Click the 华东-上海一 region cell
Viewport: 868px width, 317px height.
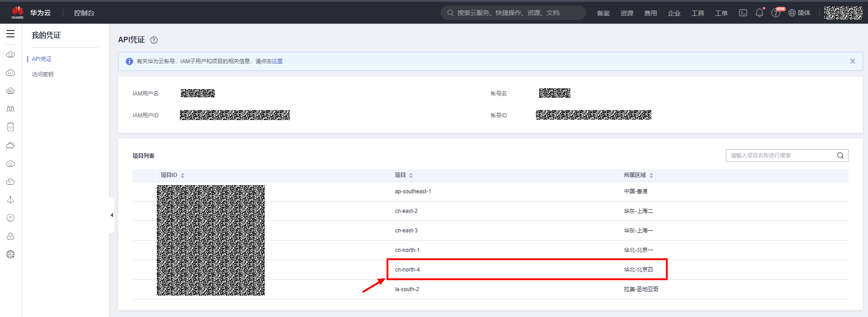pyautogui.click(x=638, y=231)
